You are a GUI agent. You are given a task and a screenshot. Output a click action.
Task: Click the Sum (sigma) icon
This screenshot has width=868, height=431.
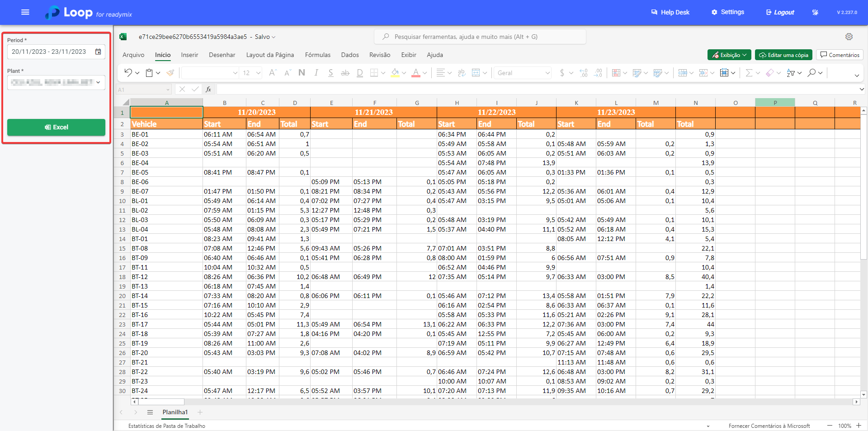click(749, 73)
